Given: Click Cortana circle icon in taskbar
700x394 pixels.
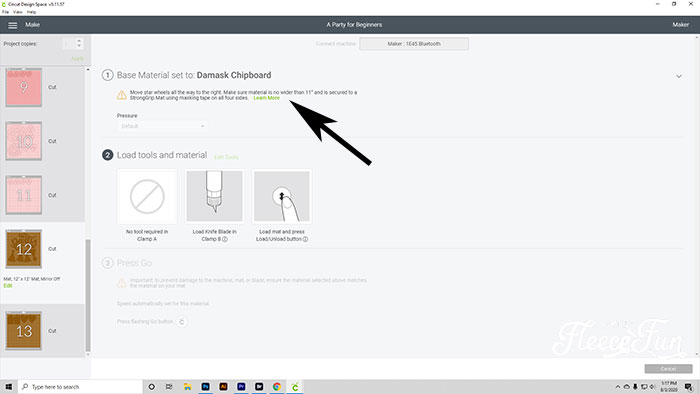Looking at the screenshot, I should point(151,387).
